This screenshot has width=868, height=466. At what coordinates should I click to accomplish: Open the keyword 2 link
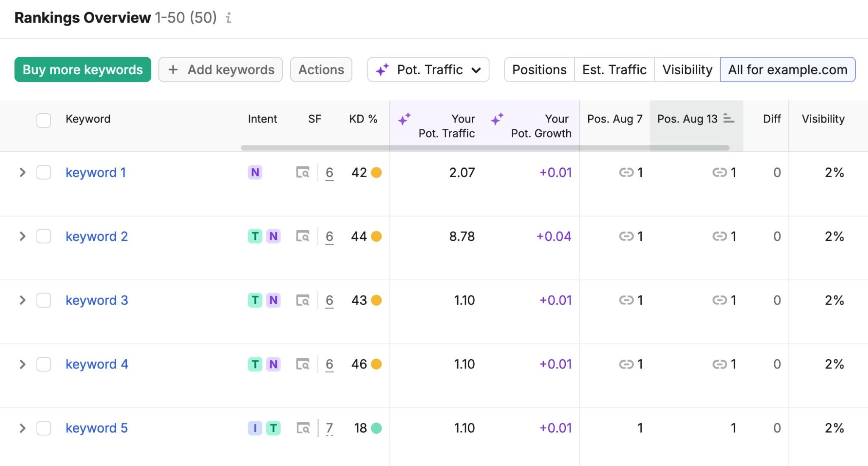[97, 236]
